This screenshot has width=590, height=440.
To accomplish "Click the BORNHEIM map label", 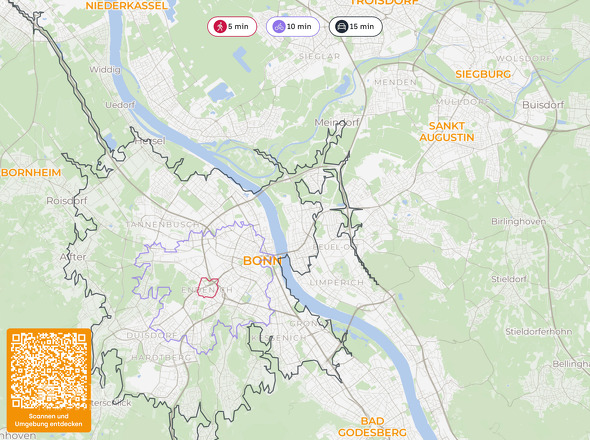I will [31, 173].
